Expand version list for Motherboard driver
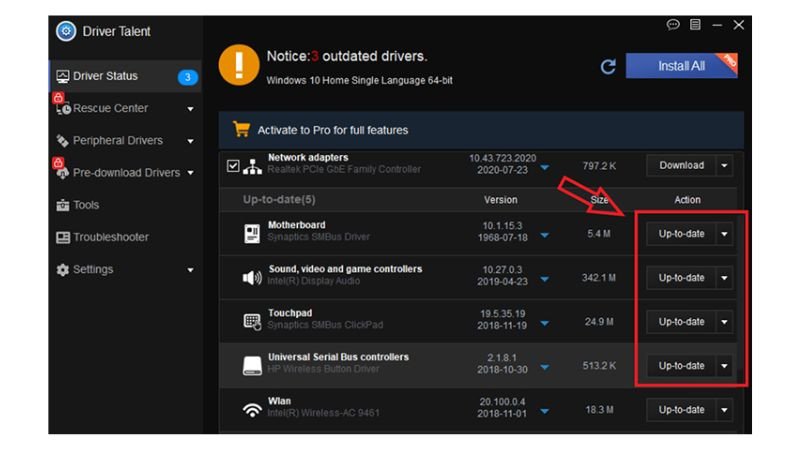 pyautogui.click(x=545, y=235)
